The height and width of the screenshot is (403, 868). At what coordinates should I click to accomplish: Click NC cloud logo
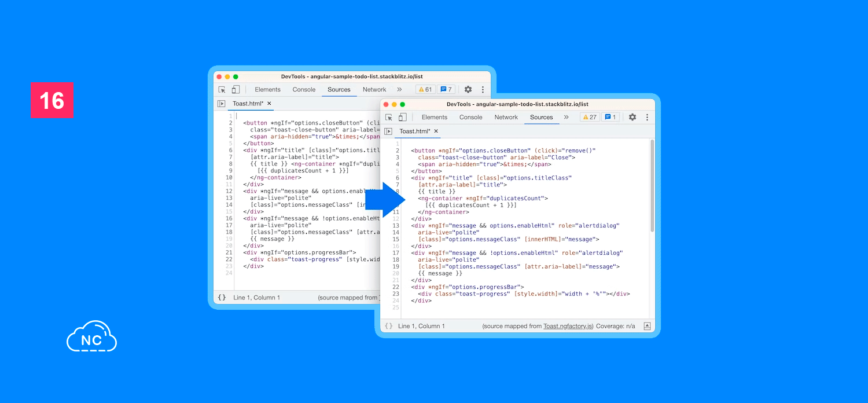[91, 336]
